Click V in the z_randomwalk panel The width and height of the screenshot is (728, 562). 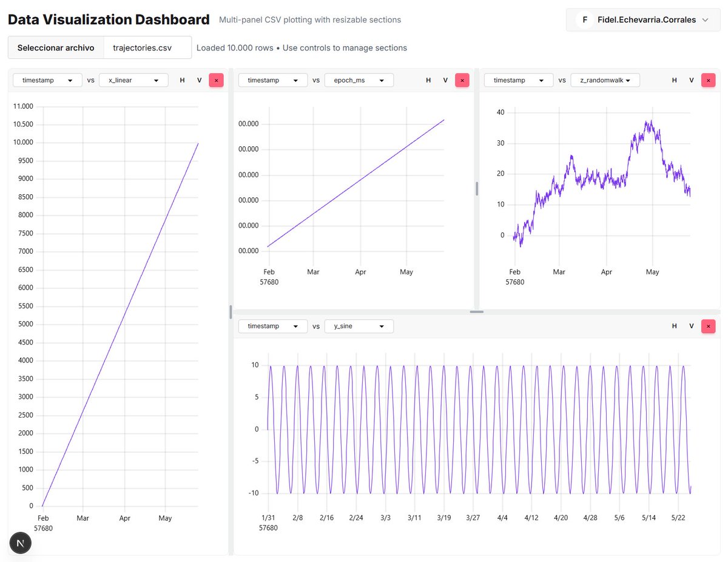coord(691,80)
